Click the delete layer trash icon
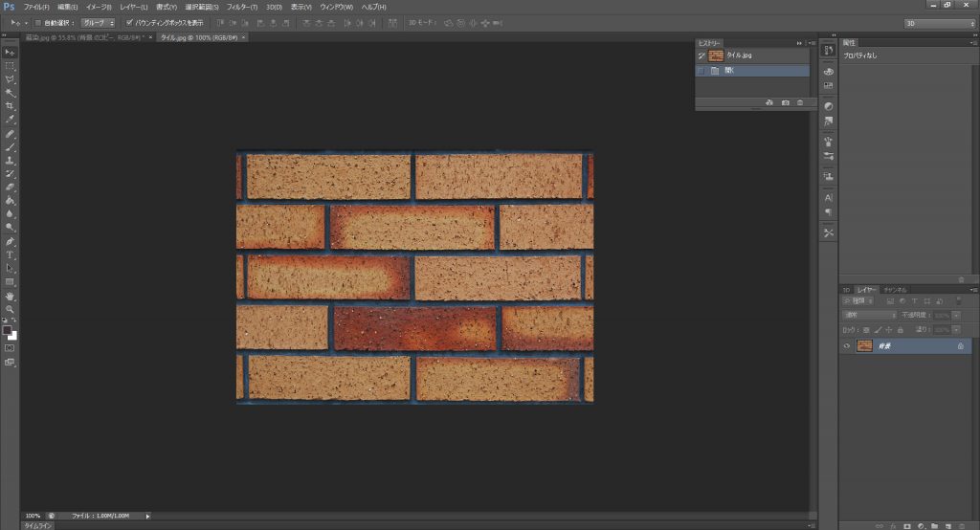 (960, 525)
